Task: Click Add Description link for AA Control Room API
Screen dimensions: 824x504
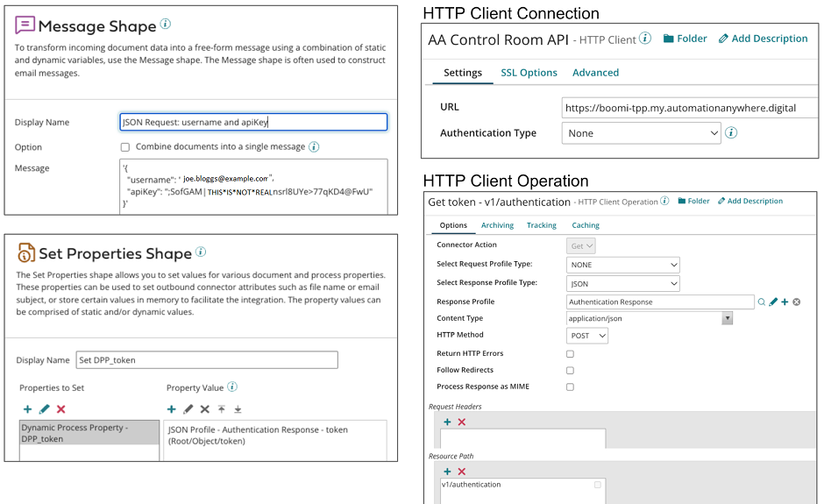Action: 763,39
